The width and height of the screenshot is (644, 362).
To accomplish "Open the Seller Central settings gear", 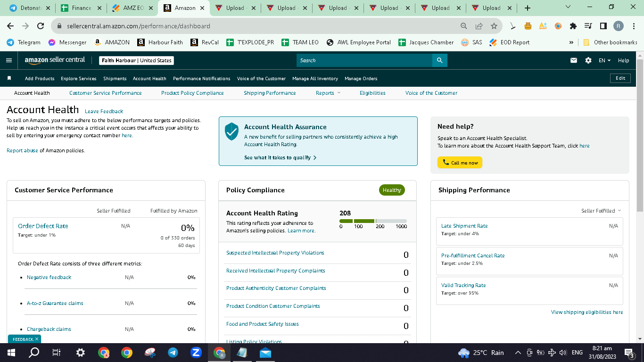I will tap(588, 60).
